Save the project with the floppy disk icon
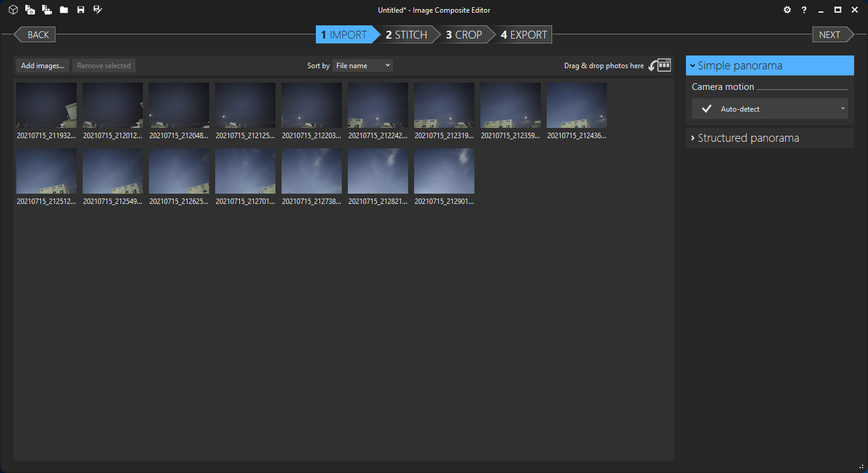868x473 pixels. click(81, 10)
